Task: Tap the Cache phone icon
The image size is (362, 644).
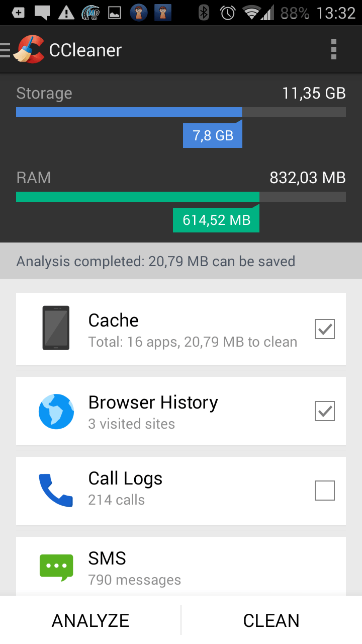Action: [56, 328]
